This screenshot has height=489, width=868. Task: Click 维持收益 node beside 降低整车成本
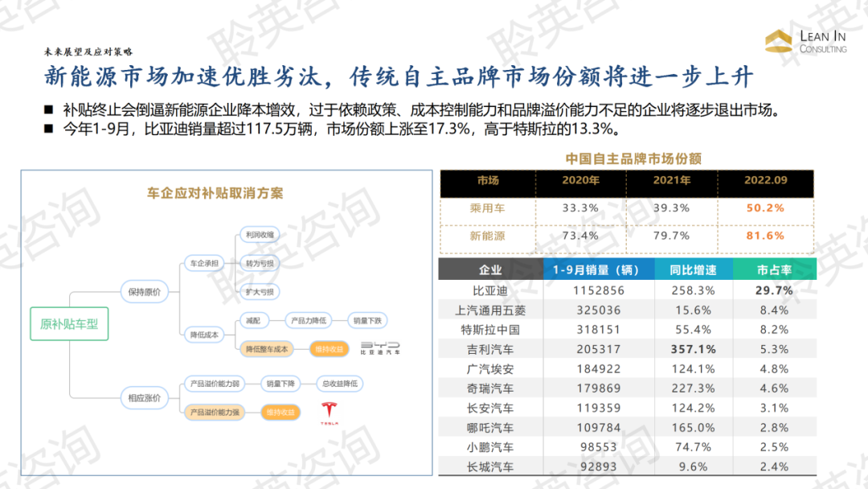[x=330, y=349]
